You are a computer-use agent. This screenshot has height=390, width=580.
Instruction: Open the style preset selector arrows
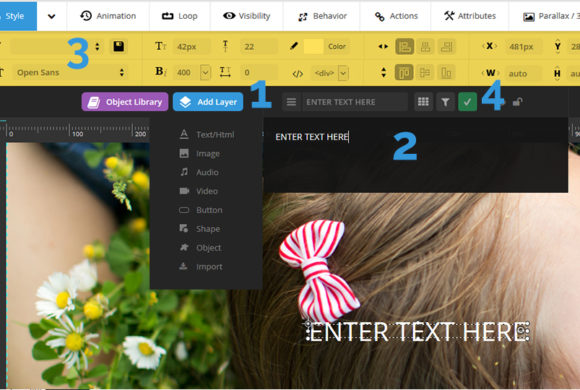[x=97, y=47]
